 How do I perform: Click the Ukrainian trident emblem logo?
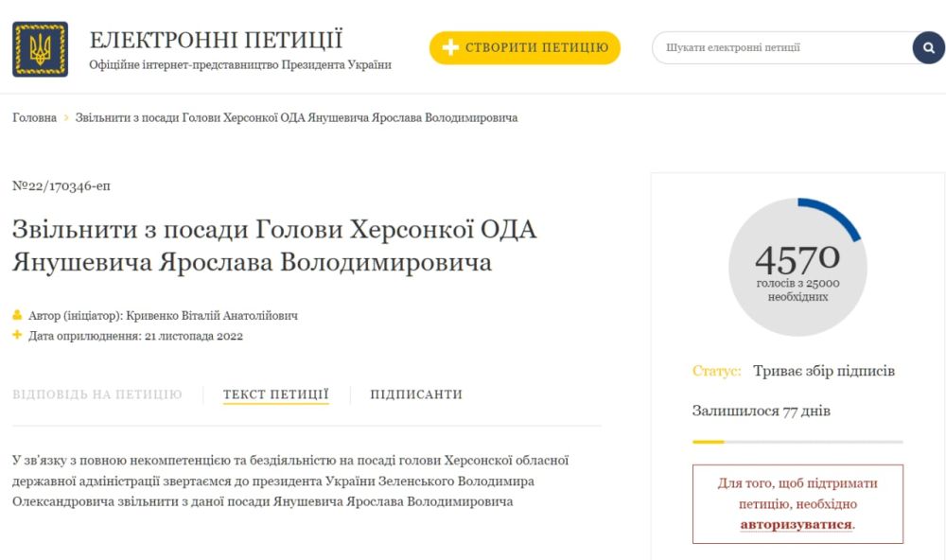click(x=40, y=49)
